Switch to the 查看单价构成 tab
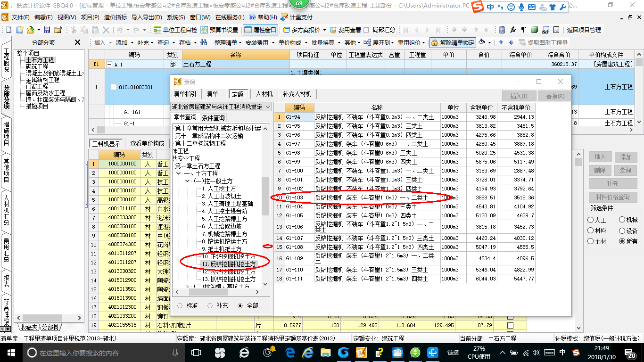 pos(147,143)
